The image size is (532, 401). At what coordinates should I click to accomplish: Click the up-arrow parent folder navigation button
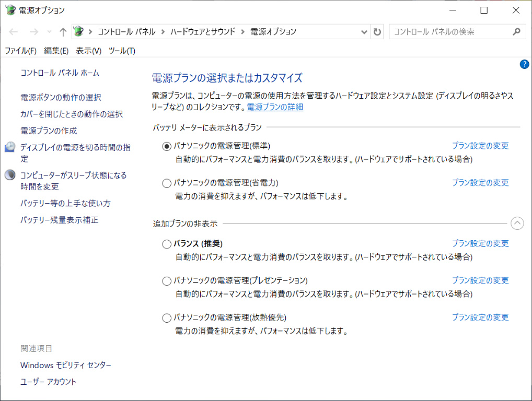tap(63, 32)
